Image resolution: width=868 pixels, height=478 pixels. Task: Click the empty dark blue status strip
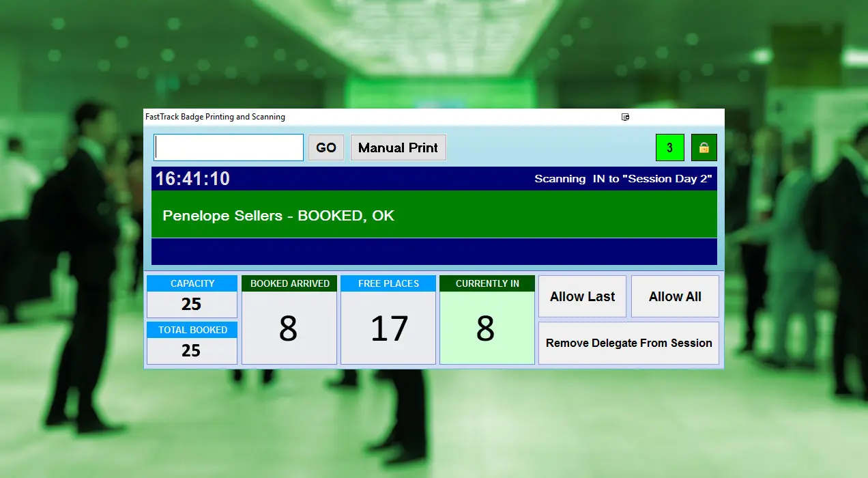tap(434, 251)
